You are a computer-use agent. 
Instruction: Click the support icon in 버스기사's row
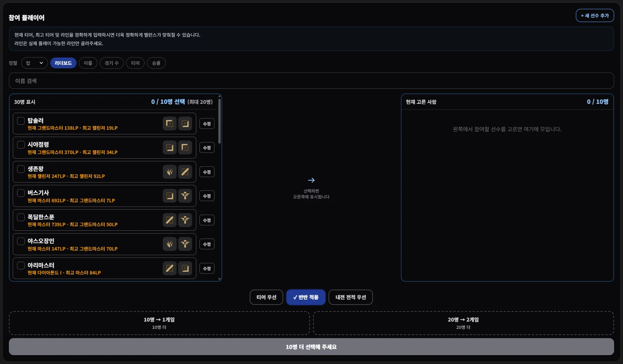tap(185, 196)
